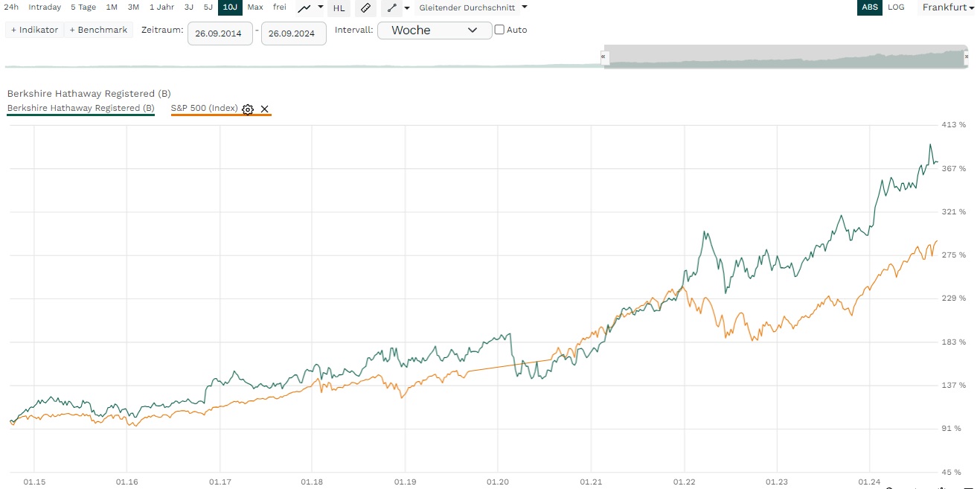The image size is (980, 489).
Task: Click the 01.16 date axis label
Action: coord(127,482)
